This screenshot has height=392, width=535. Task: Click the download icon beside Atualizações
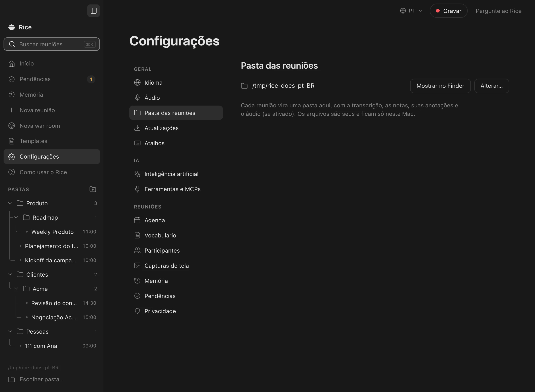(137, 128)
